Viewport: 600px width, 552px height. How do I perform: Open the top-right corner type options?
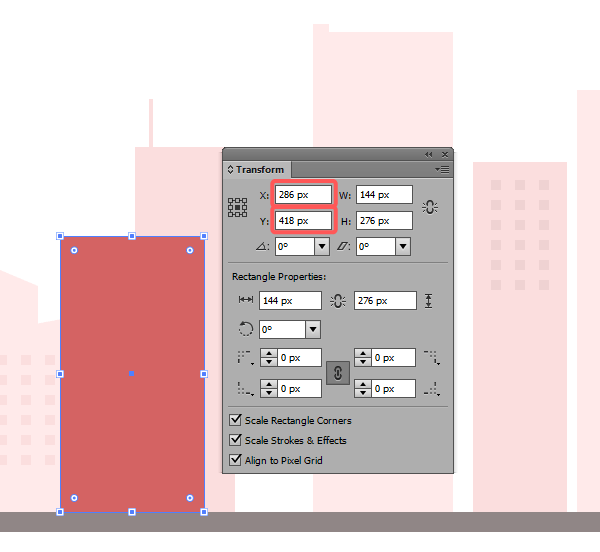click(432, 358)
